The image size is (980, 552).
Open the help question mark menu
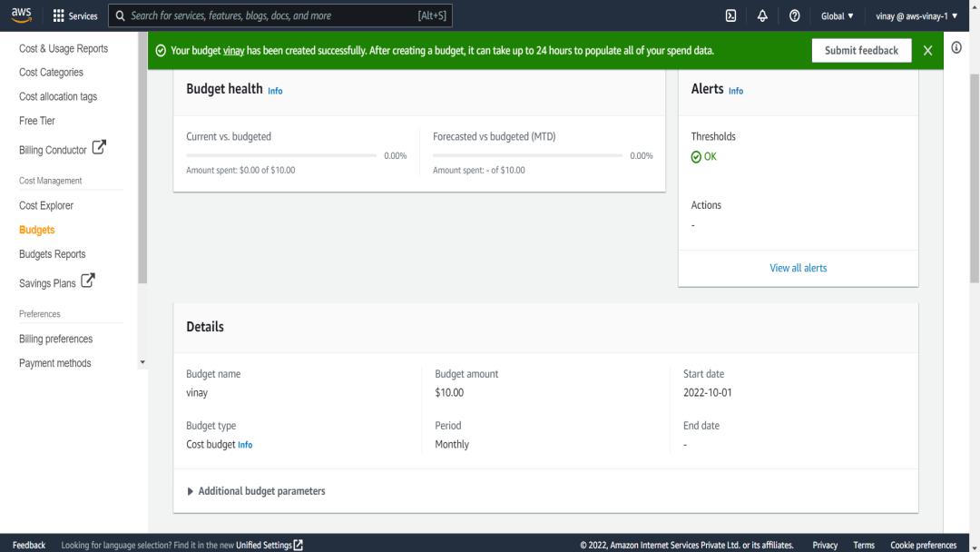click(794, 15)
